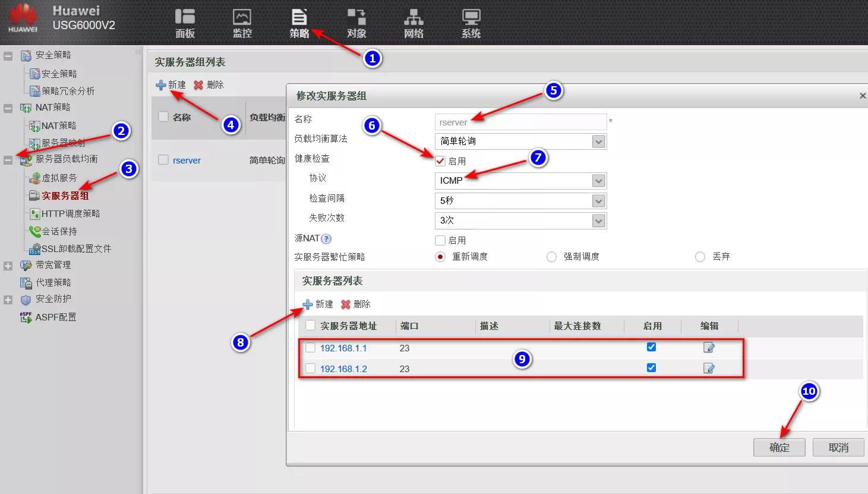Click green plus 新建 in 实服务器列表

pyautogui.click(x=318, y=304)
